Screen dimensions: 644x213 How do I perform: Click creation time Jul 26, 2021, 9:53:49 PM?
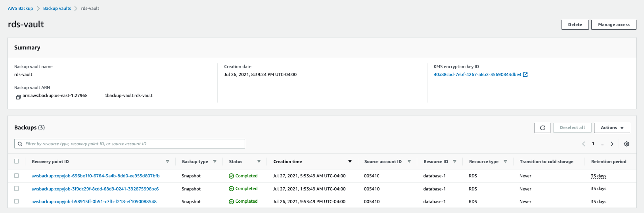click(309, 202)
